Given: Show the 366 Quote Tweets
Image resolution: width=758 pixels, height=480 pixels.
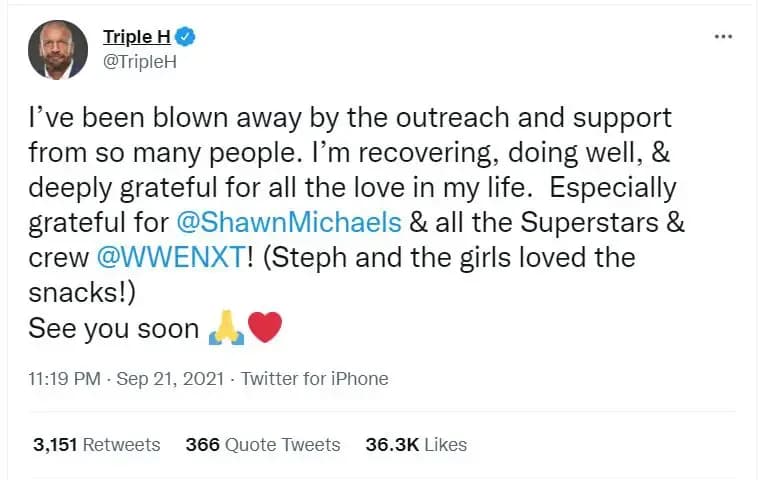Looking at the screenshot, I should coord(263,445).
